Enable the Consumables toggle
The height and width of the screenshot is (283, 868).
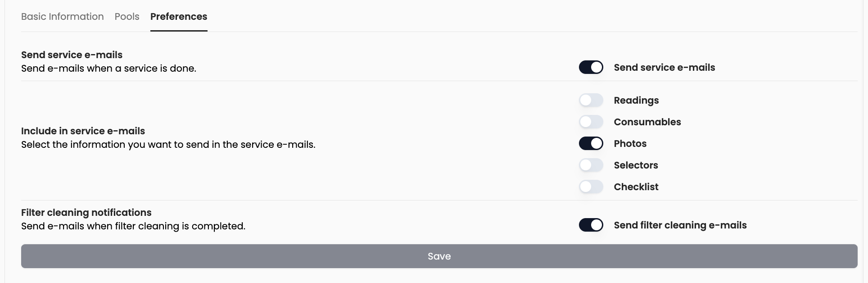(591, 122)
